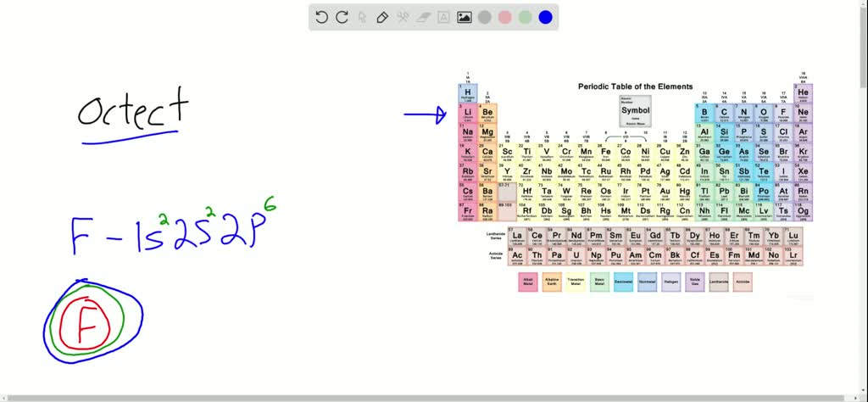Screen dimensions: 868x402
Task: Click the undo arrow in toolbar
Action: click(x=322, y=17)
